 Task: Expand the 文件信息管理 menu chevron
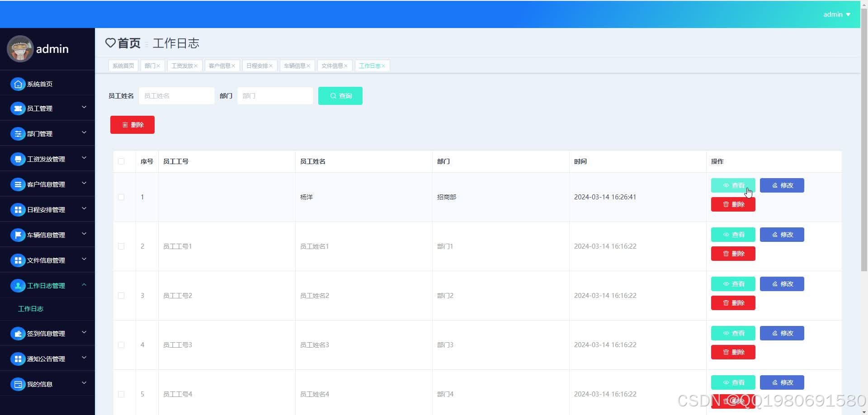click(x=84, y=259)
